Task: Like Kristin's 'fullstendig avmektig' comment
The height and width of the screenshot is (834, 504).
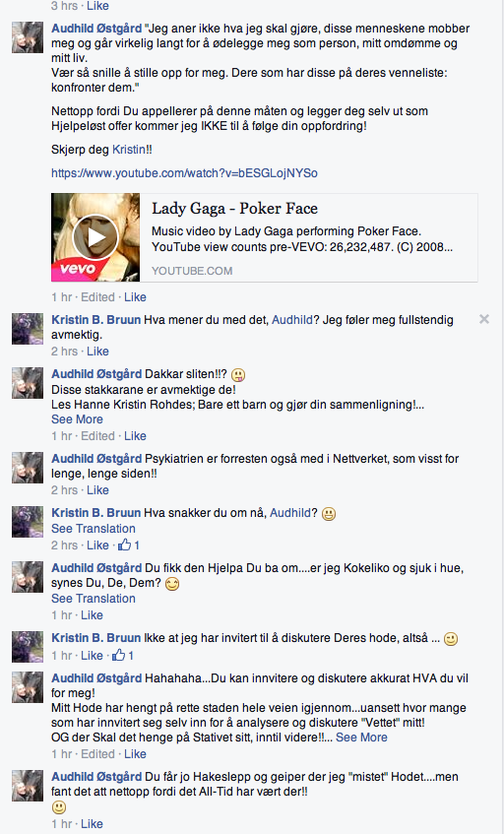Action: [x=97, y=352]
